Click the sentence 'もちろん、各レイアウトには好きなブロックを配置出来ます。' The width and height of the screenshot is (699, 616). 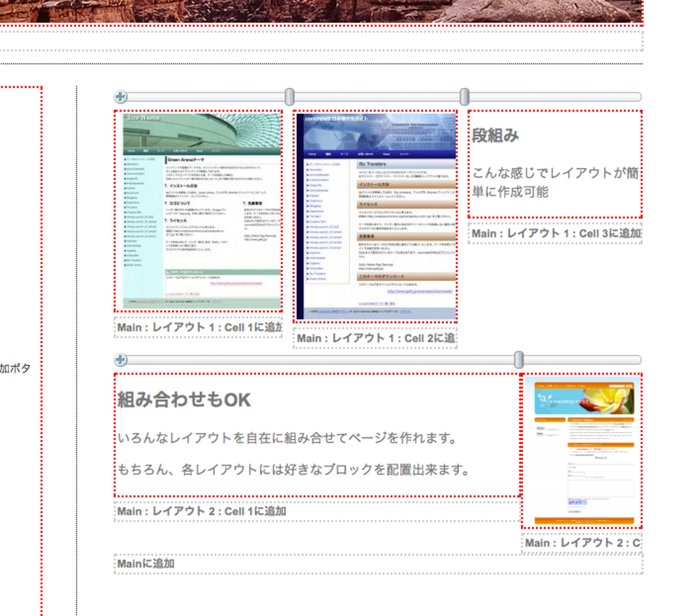pyautogui.click(x=294, y=470)
